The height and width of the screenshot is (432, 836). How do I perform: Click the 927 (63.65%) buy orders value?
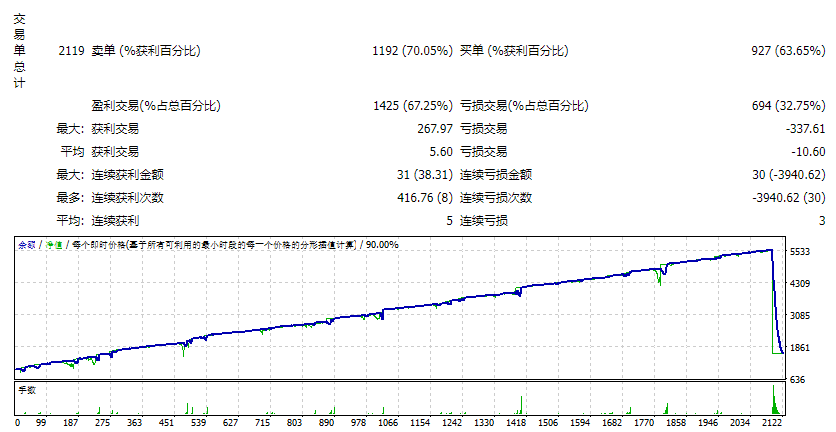(x=788, y=51)
